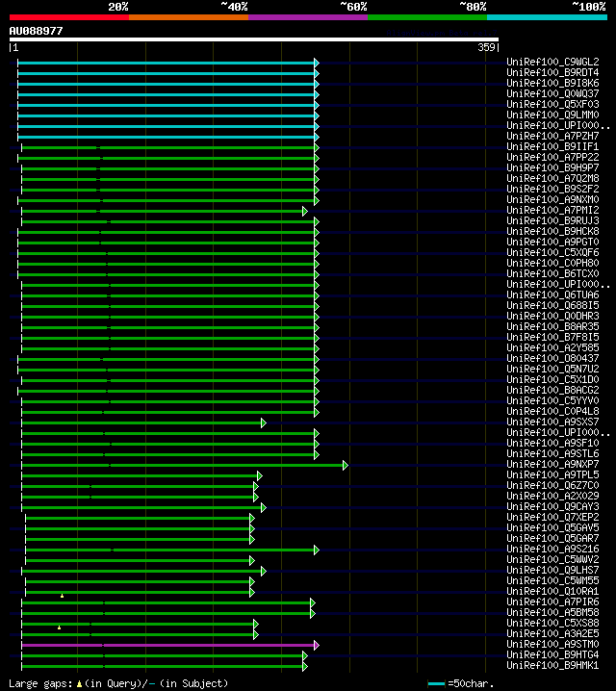Click the arrowhead ending the A7PMI2 alignment

coord(305,212)
